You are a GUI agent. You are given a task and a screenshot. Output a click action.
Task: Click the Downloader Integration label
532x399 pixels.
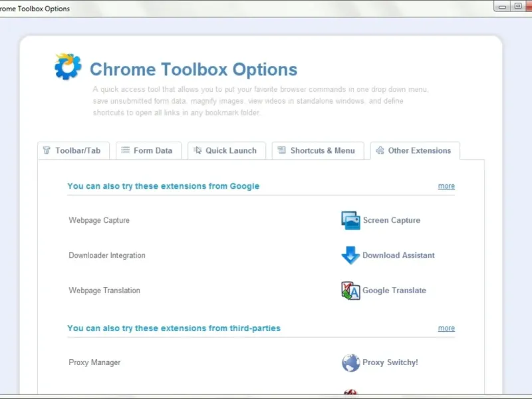107,255
